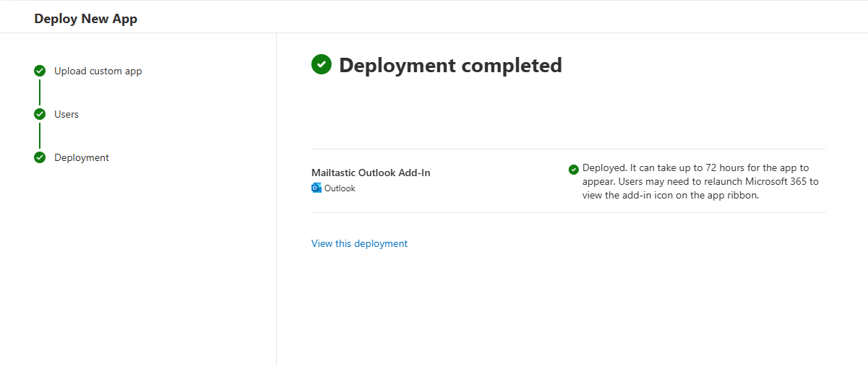The height and width of the screenshot is (366, 868).
Task: Click the green check beside Users
Action: 40,114
